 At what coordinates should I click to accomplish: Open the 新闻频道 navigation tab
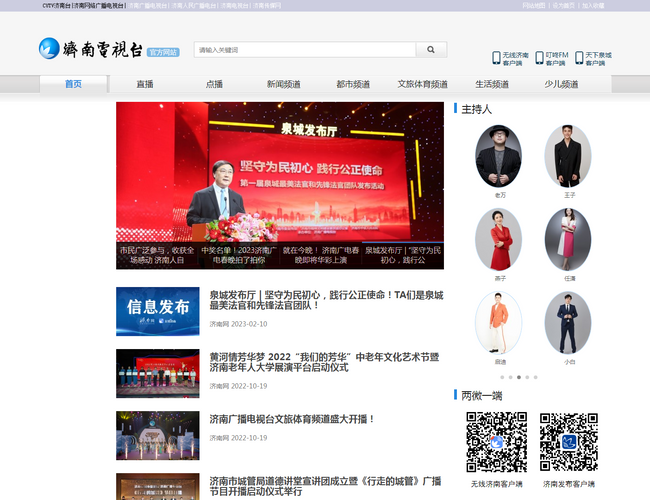tap(283, 85)
